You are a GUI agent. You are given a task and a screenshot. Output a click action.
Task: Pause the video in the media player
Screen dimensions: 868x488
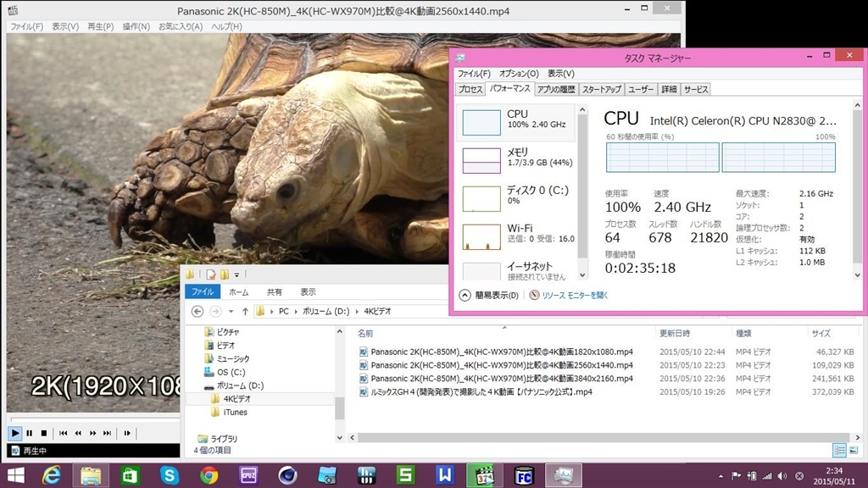pyautogui.click(x=30, y=433)
